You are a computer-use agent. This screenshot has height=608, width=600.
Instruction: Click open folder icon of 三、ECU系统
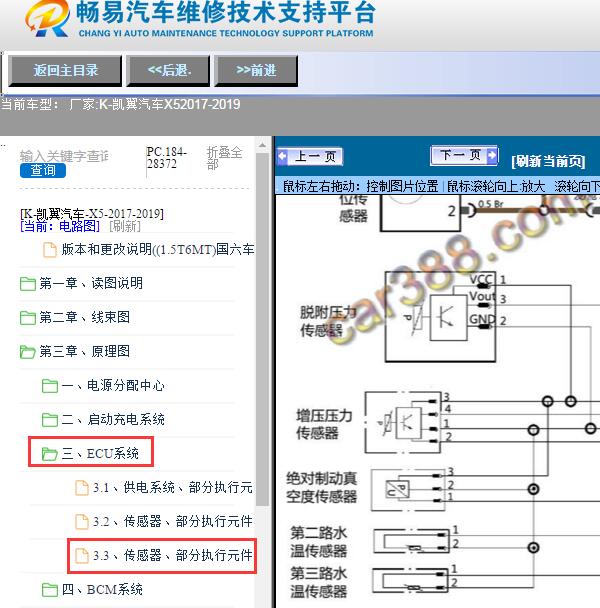(50, 454)
